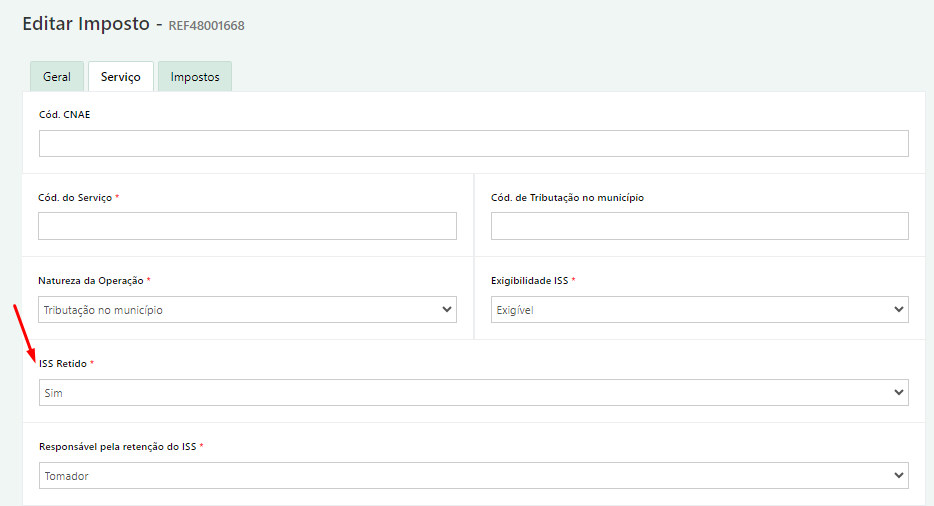Click the Natureza da Operação label

pos(91,281)
